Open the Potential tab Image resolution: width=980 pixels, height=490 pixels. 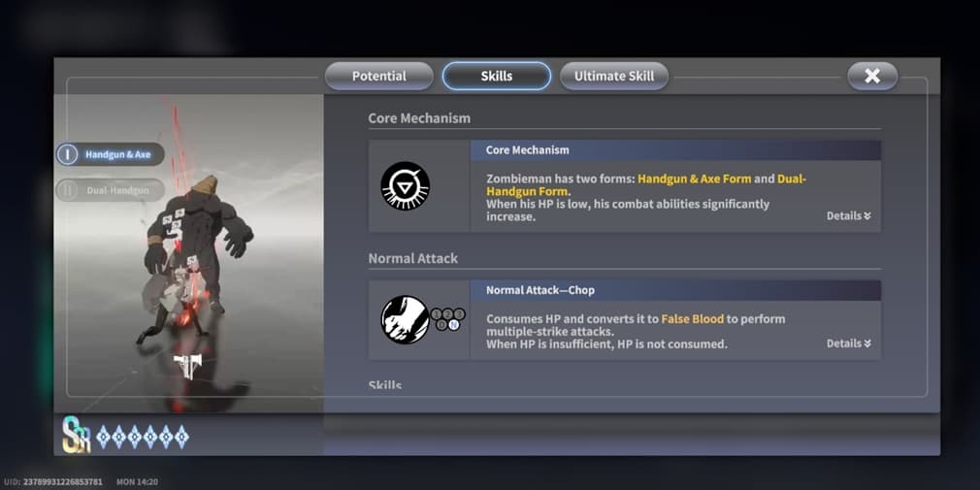coord(378,77)
